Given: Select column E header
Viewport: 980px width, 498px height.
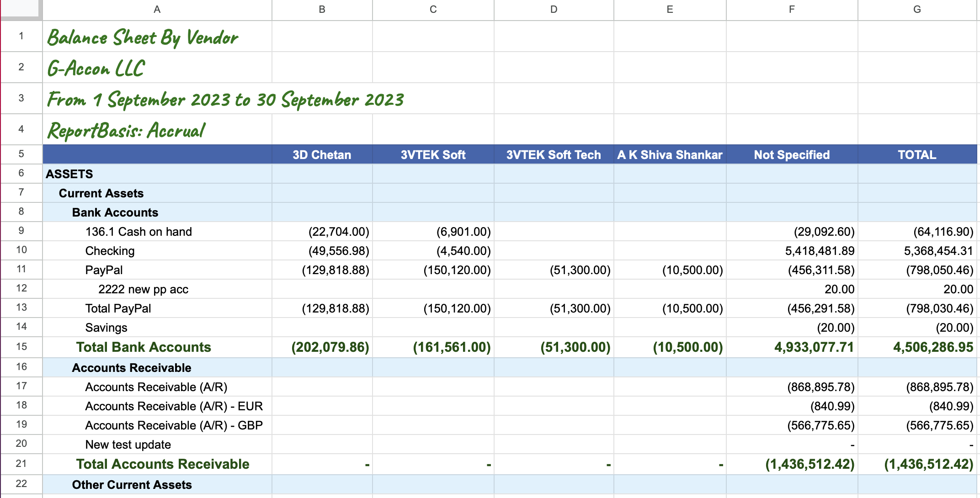Looking at the screenshot, I should tap(670, 10).
